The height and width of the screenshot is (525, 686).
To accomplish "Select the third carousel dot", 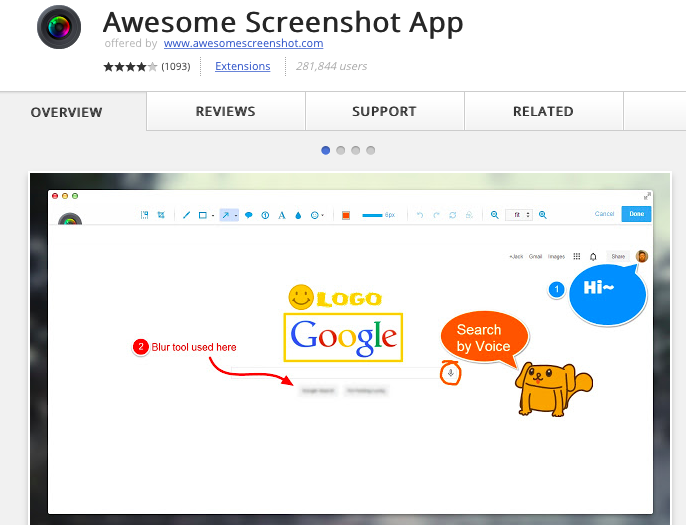I will [x=356, y=150].
